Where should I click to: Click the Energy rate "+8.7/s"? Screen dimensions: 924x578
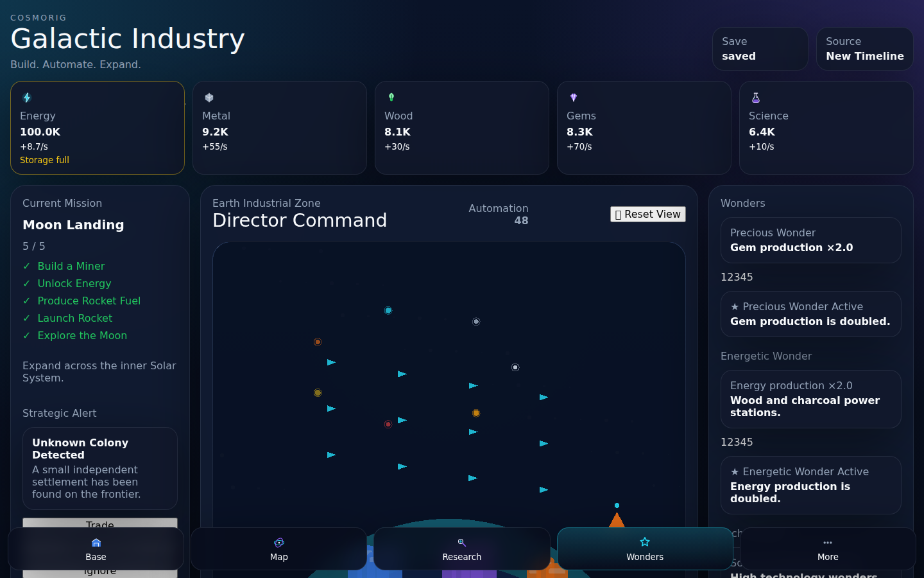[x=34, y=146]
